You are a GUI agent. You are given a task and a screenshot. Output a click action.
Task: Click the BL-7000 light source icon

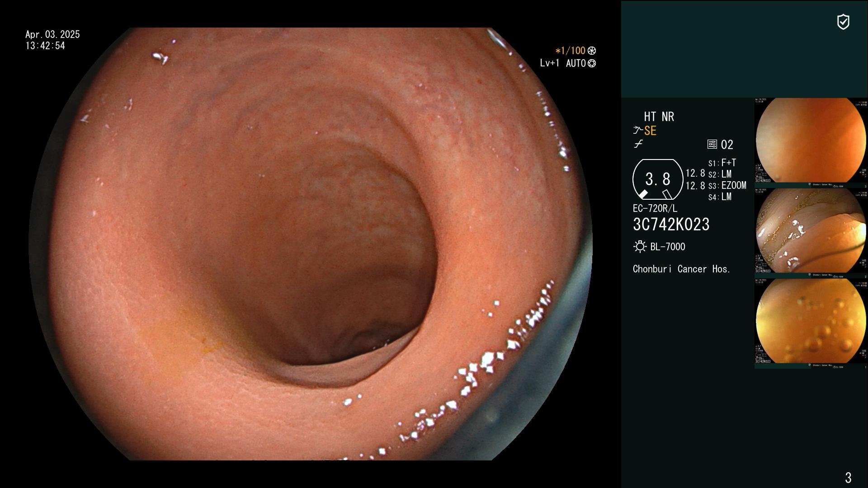[x=640, y=247]
